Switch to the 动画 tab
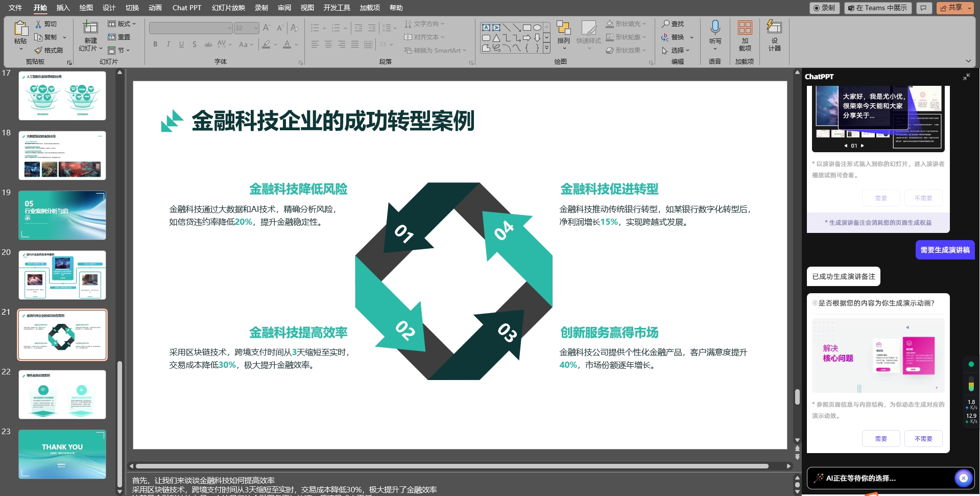 pyautogui.click(x=155, y=8)
